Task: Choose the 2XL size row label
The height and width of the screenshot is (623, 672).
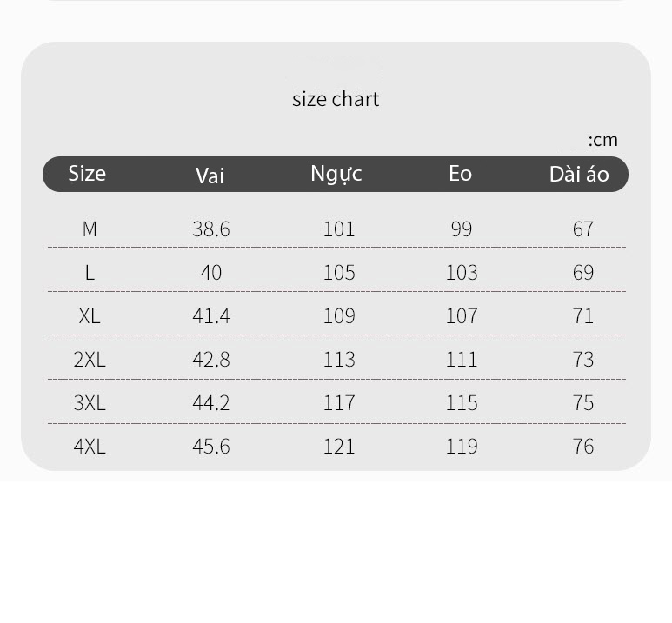Action: [90, 360]
